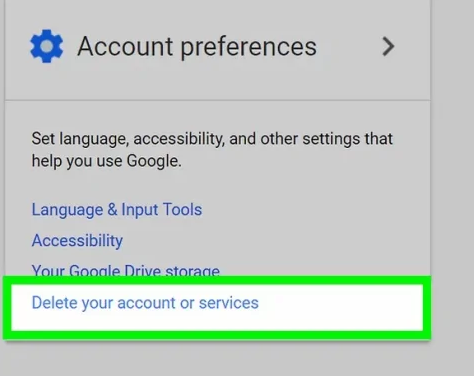
Task: Click the word Google in description
Action: (154, 161)
